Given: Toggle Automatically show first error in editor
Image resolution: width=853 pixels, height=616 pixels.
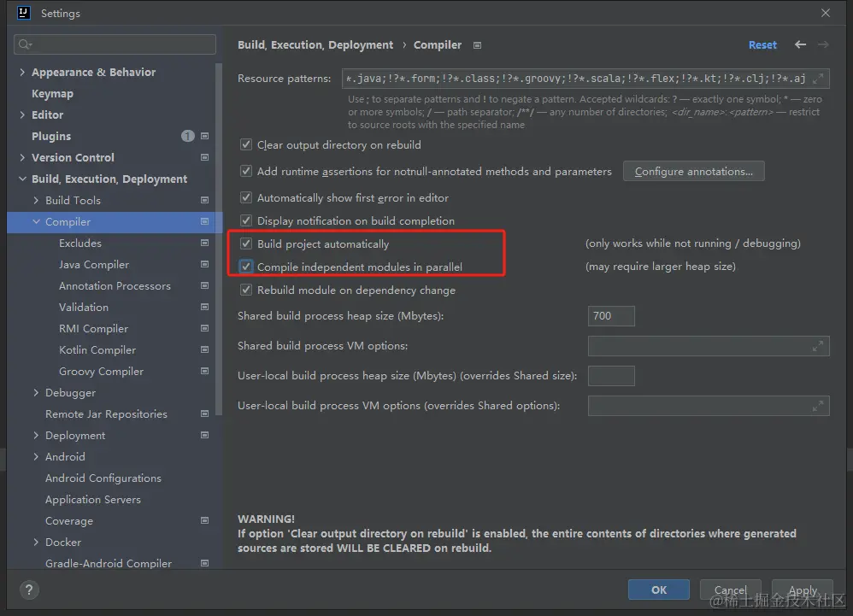Looking at the screenshot, I should (246, 197).
